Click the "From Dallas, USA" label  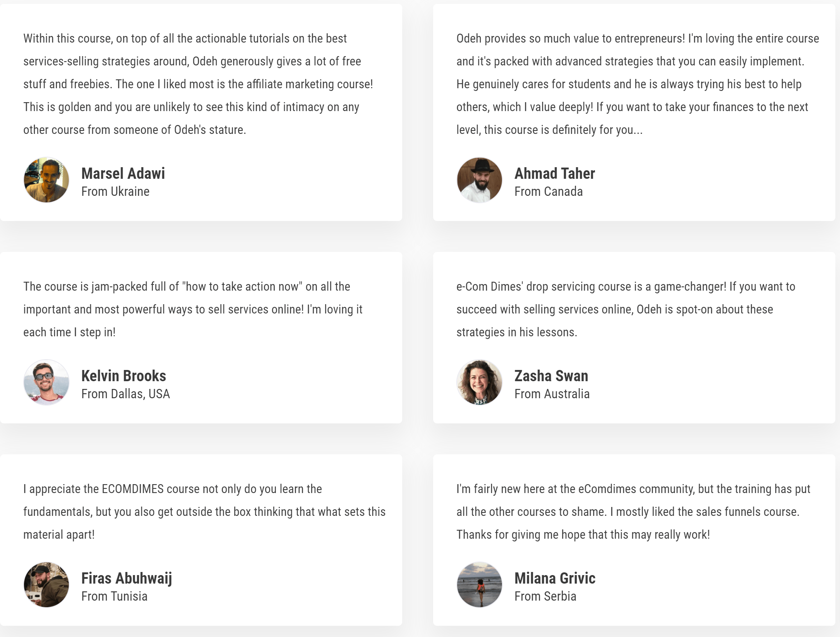pyautogui.click(x=126, y=394)
